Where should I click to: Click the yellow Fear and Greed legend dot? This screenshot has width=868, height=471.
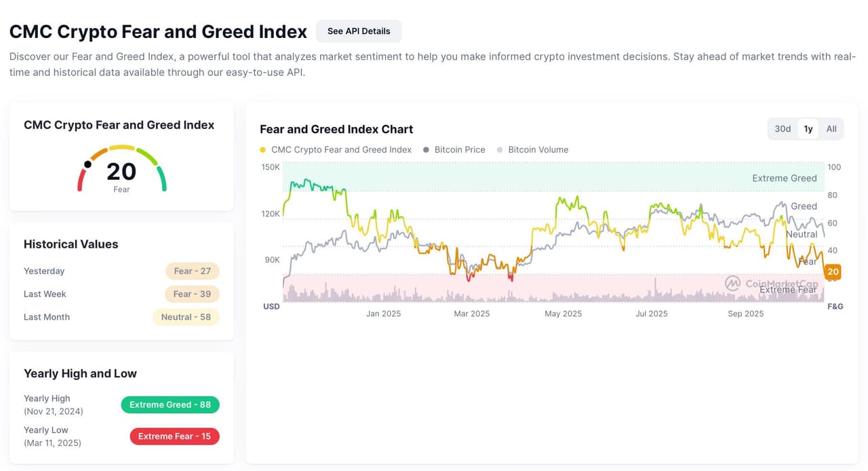[263, 150]
